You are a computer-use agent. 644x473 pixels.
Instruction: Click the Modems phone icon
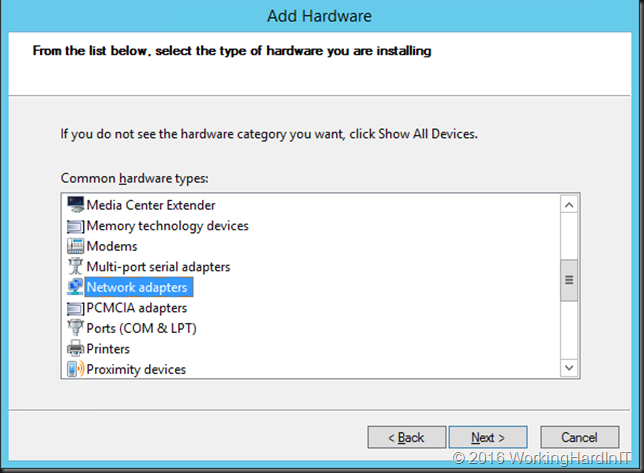coord(76,246)
